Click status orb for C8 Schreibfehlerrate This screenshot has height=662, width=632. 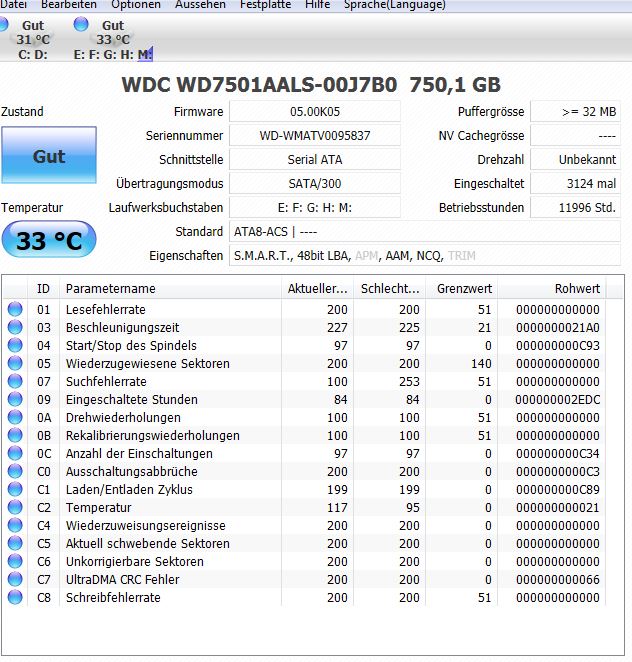point(15,597)
